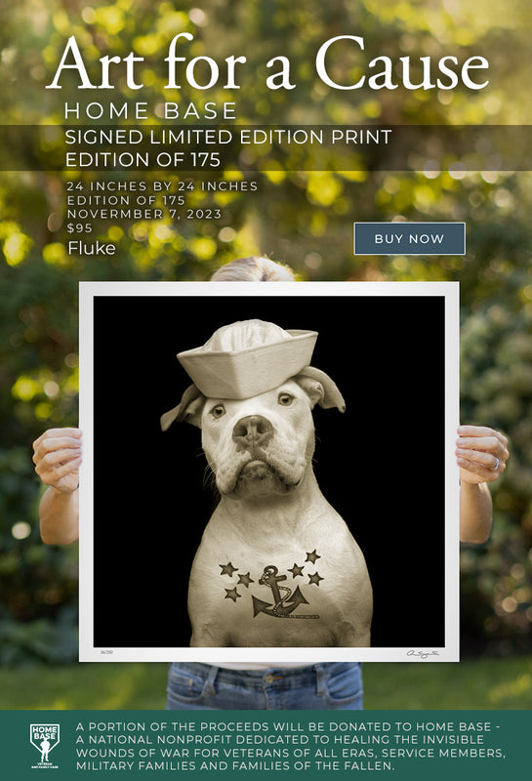Select the $95 price text
Viewport: 532px width, 781px height.
click(80, 228)
